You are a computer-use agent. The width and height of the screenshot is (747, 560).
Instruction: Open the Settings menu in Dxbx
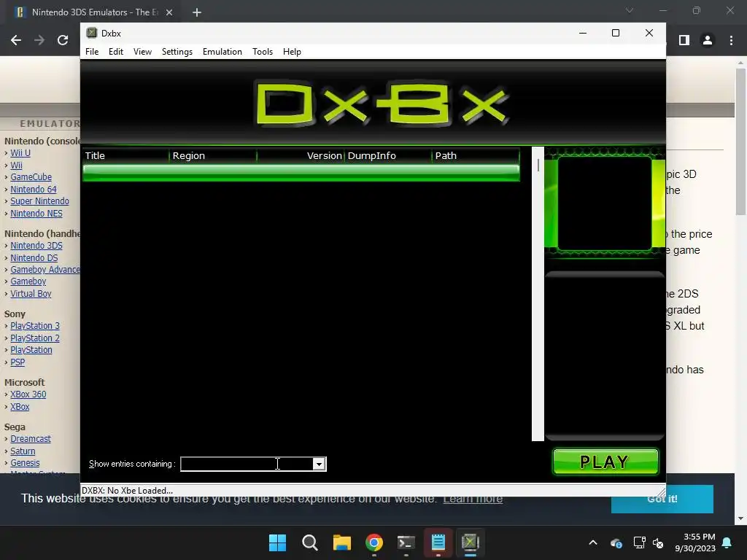(x=177, y=52)
